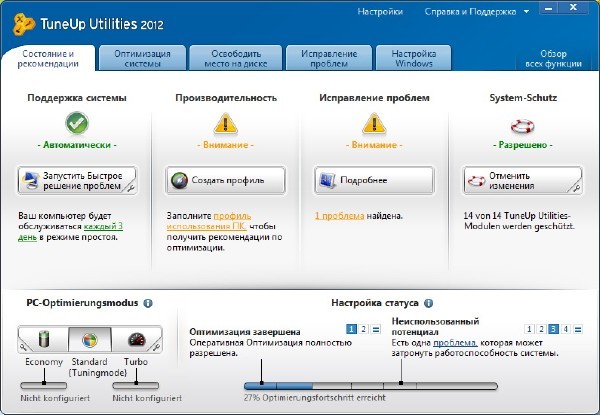Click the warning triangle under Исправление проблем
Image resolution: width=600 pixels, height=415 pixels.
[x=374, y=124]
